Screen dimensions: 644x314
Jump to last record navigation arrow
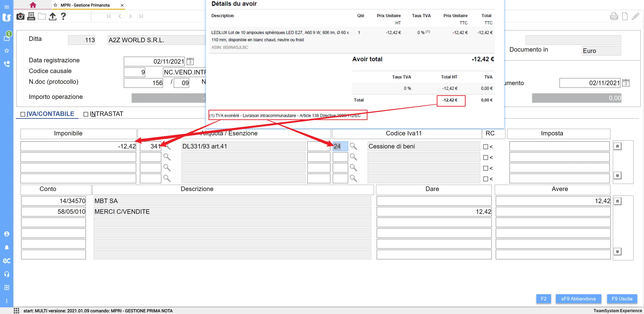click(141, 16)
